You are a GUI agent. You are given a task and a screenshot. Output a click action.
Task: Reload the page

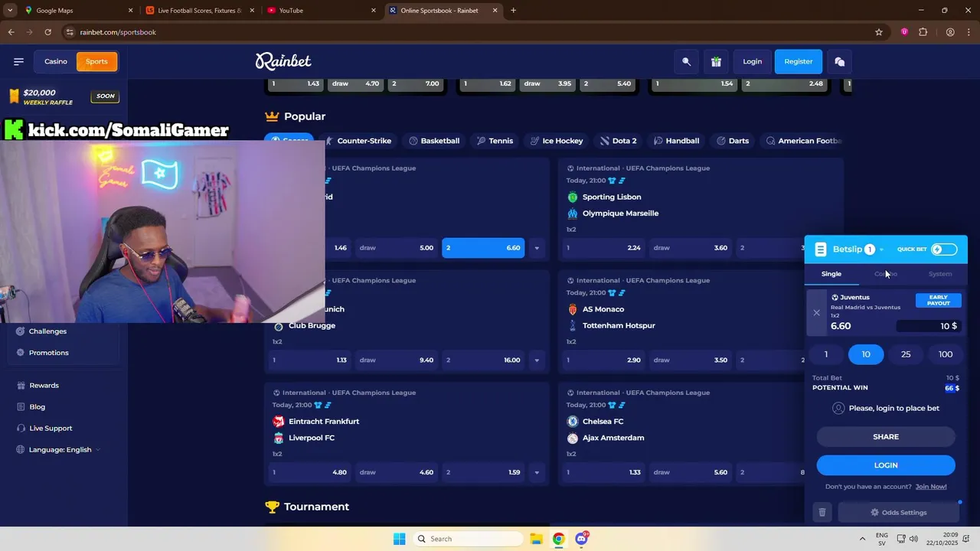coord(47,32)
